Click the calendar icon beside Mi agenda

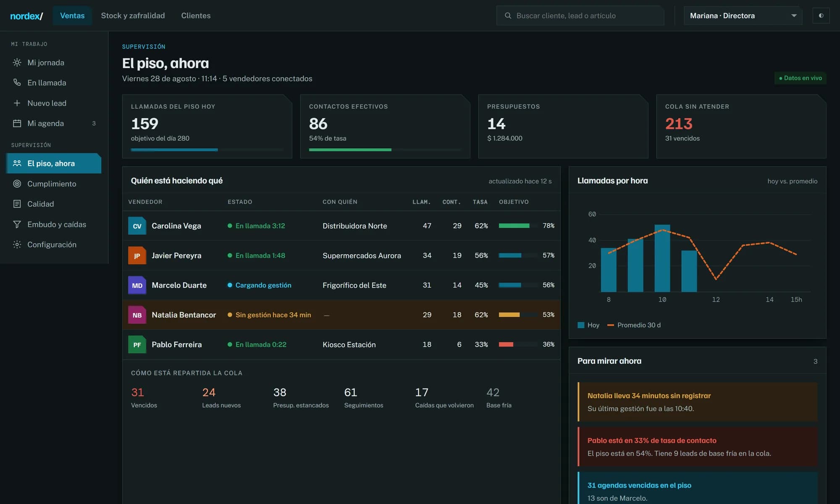17,123
